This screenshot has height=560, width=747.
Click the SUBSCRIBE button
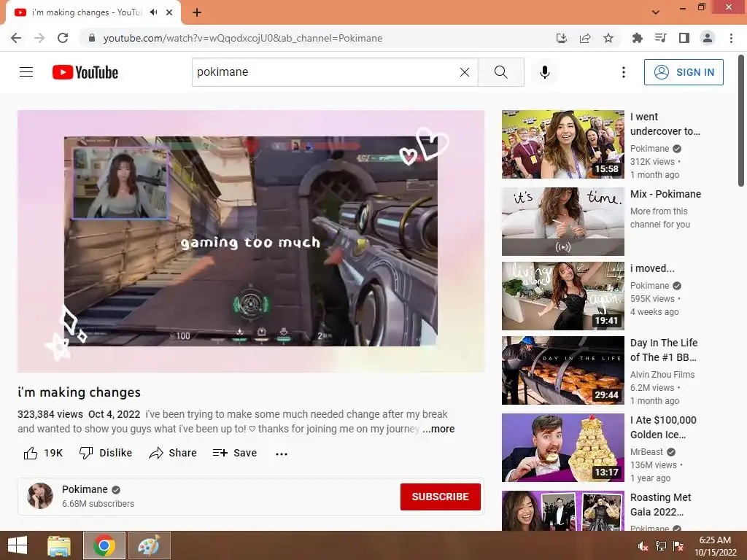[440, 497]
